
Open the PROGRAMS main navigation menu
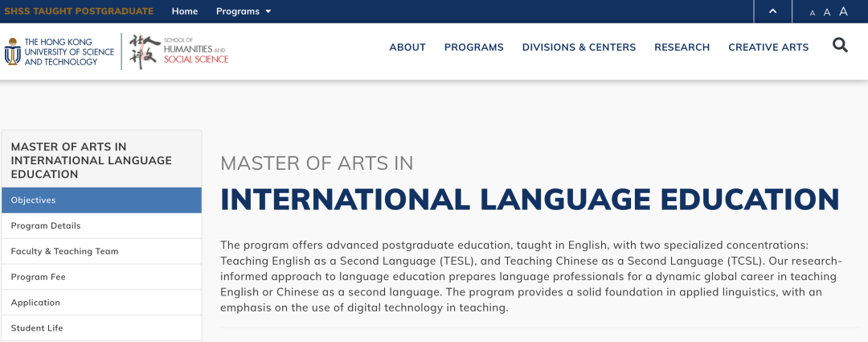pos(474,47)
